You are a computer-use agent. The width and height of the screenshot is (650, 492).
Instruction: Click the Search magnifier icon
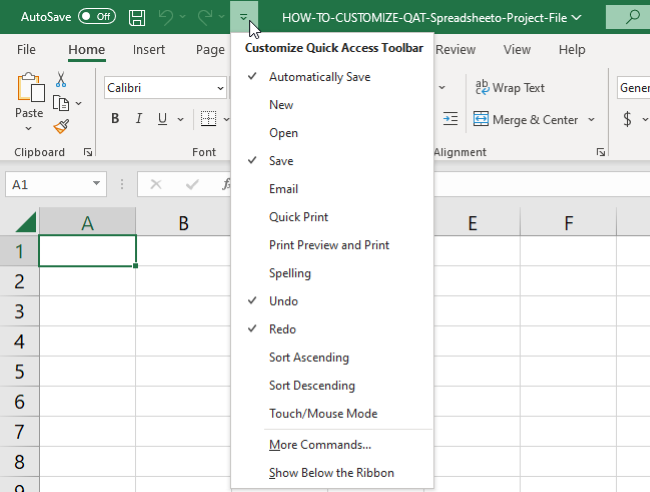coord(630,17)
